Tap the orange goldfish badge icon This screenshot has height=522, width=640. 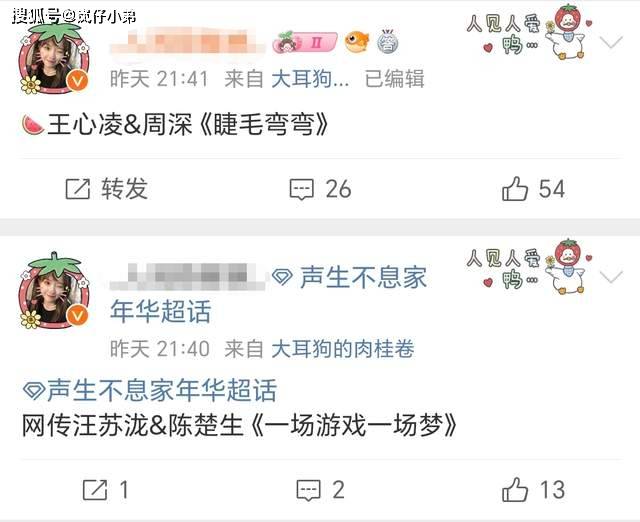click(x=357, y=42)
